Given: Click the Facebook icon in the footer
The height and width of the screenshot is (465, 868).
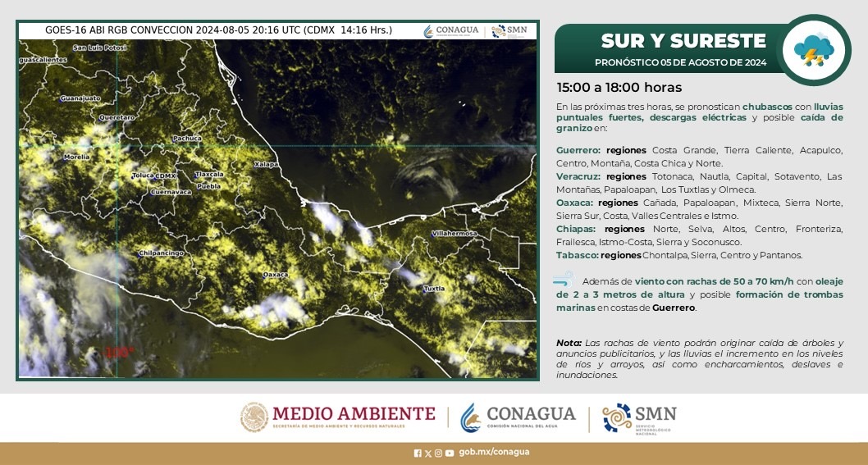Looking at the screenshot, I should click(x=418, y=453).
